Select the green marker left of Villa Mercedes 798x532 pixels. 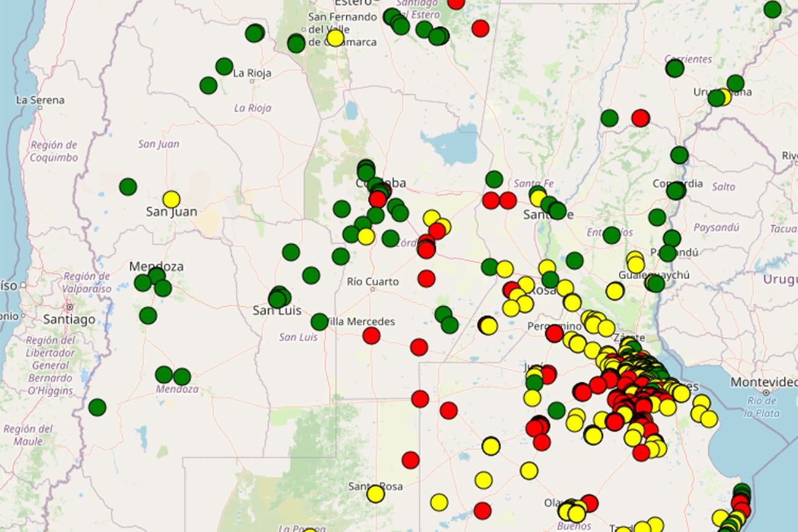319,322
